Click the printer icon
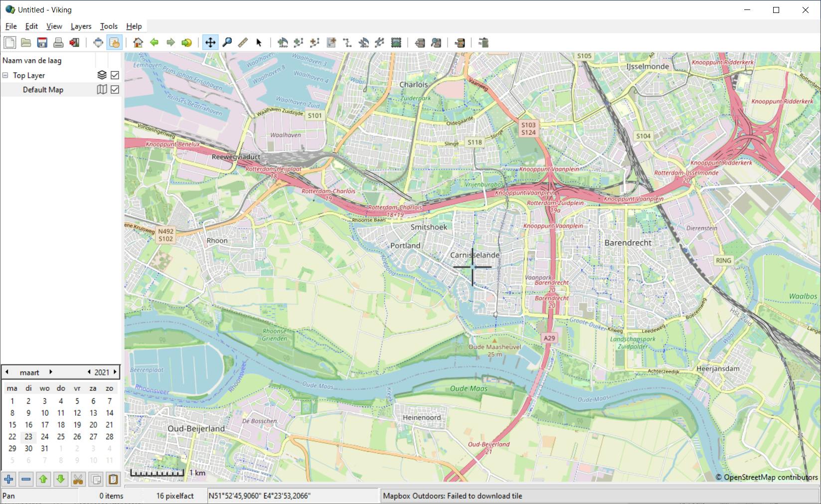 (58, 43)
